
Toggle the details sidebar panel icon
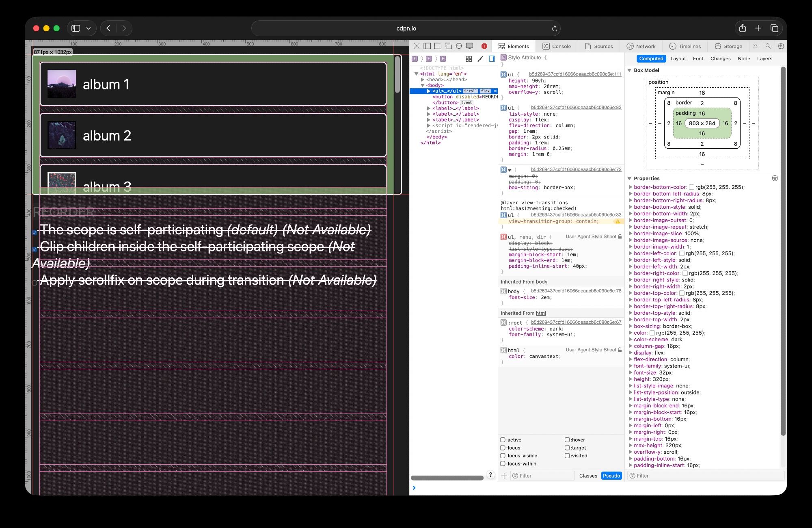[492, 59]
